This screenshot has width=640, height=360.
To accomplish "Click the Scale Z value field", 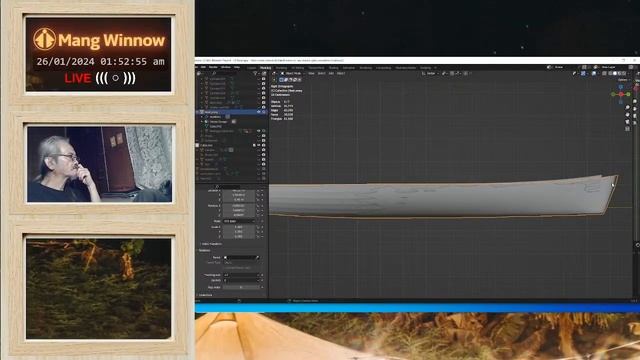I will [239, 236].
